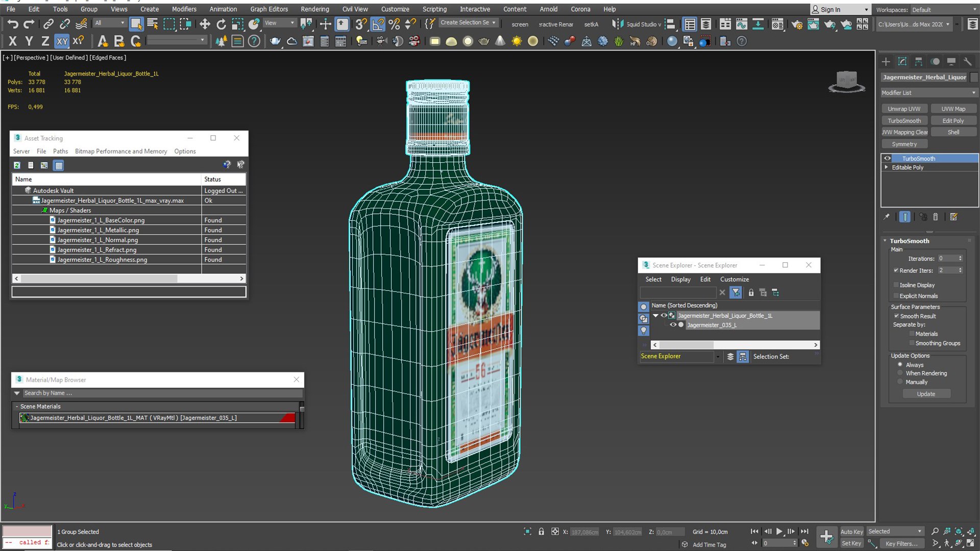Screen dimensions: 980x551
Task: Enable the Isoline Display checkbox
Action: pos(896,285)
